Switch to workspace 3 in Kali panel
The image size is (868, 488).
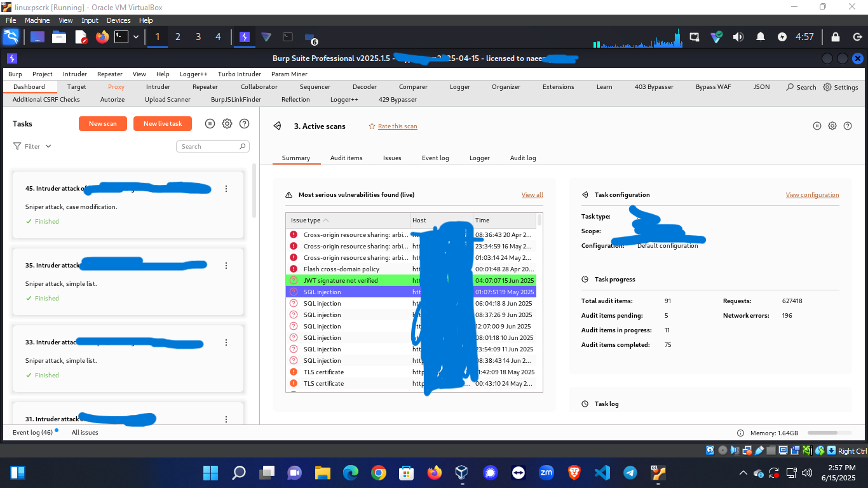coord(198,37)
